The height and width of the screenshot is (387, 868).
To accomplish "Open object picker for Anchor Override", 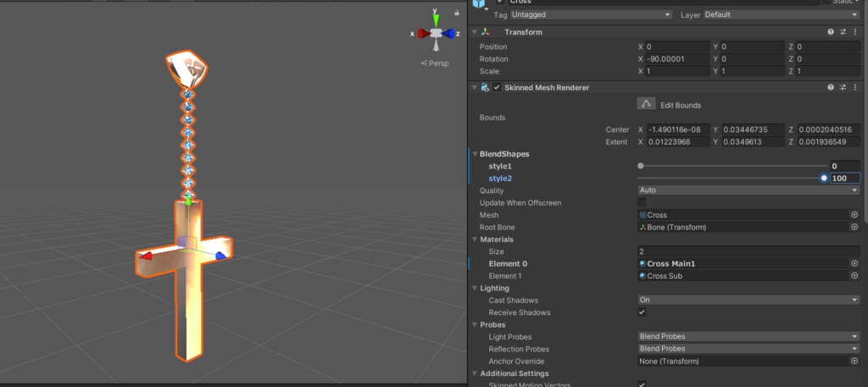I will (854, 361).
